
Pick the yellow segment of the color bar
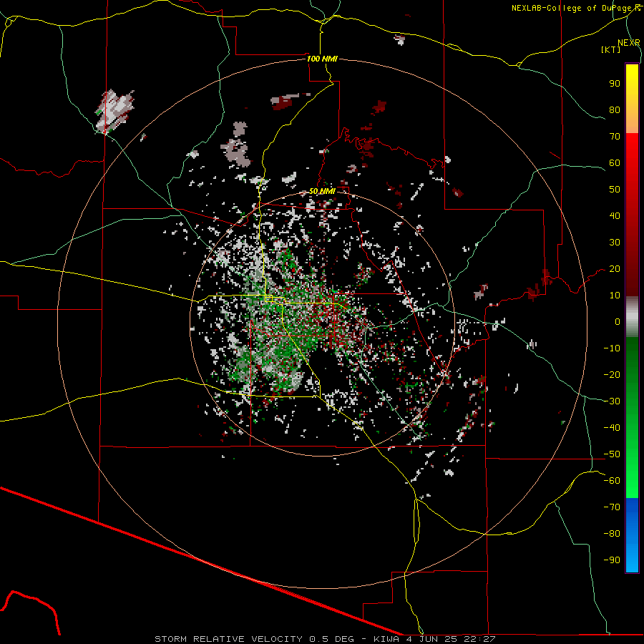click(632, 99)
